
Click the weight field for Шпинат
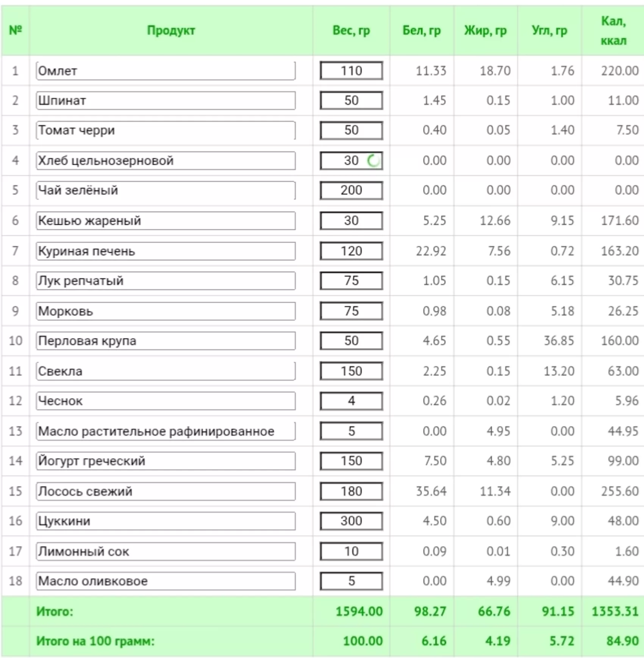(351, 100)
